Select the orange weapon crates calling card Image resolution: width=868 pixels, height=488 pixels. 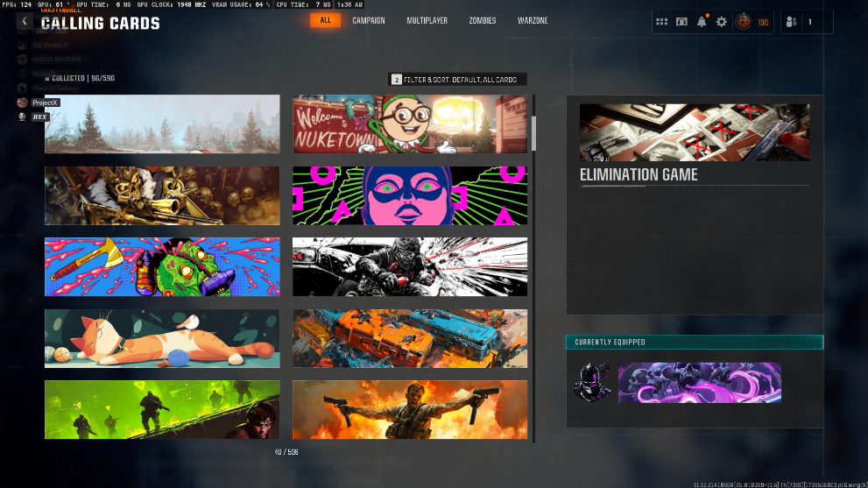pyautogui.click(x=410, y=338)
